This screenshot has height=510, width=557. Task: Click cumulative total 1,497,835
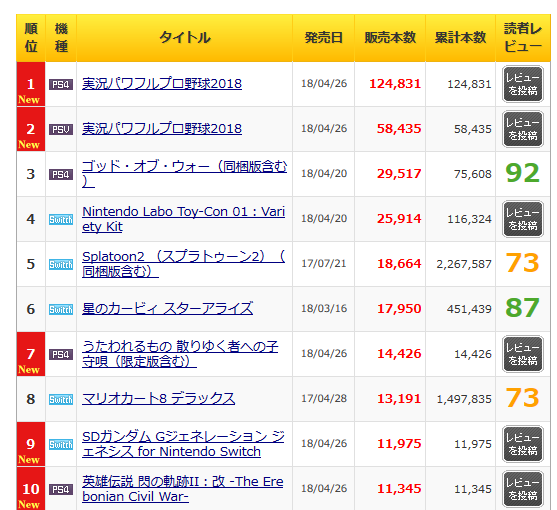coord(464,399)
